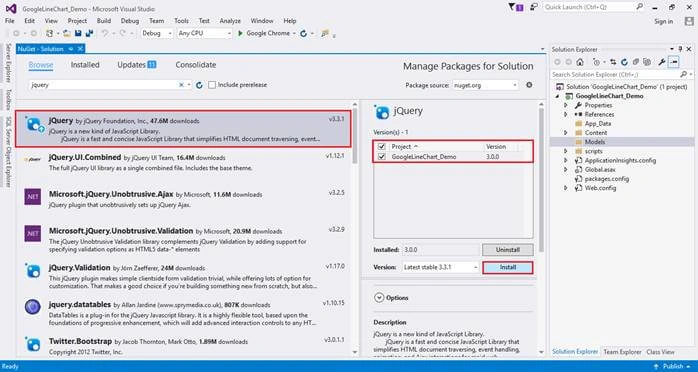This screenshot has width=698, height=372.
Task: Open the Debug configuration dropdown
Action: pos(157,33)
